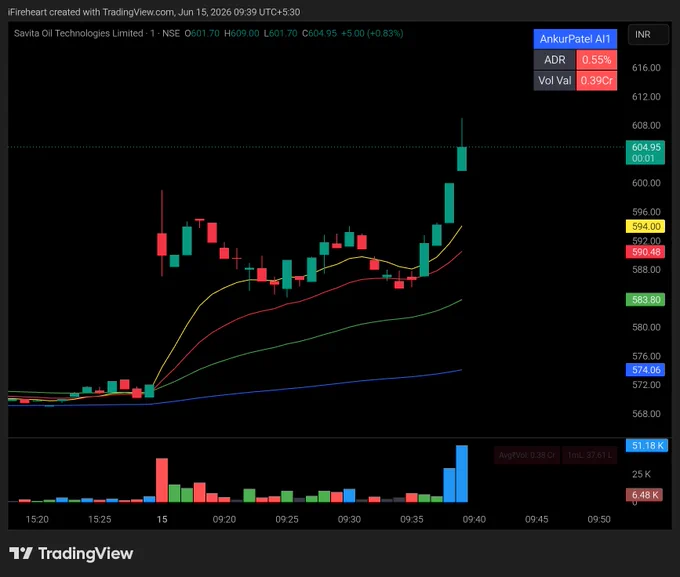Click the 580.00 price axis tick
Viewport: 680px width, 577px height.
646,327
